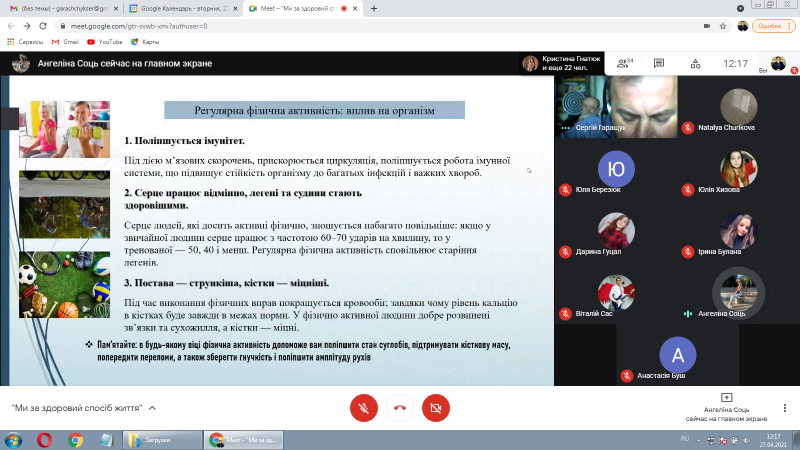This screenshot has height=450, width=800.
Task: Expand meeting details chevron next to title
Action: (152, 408)
